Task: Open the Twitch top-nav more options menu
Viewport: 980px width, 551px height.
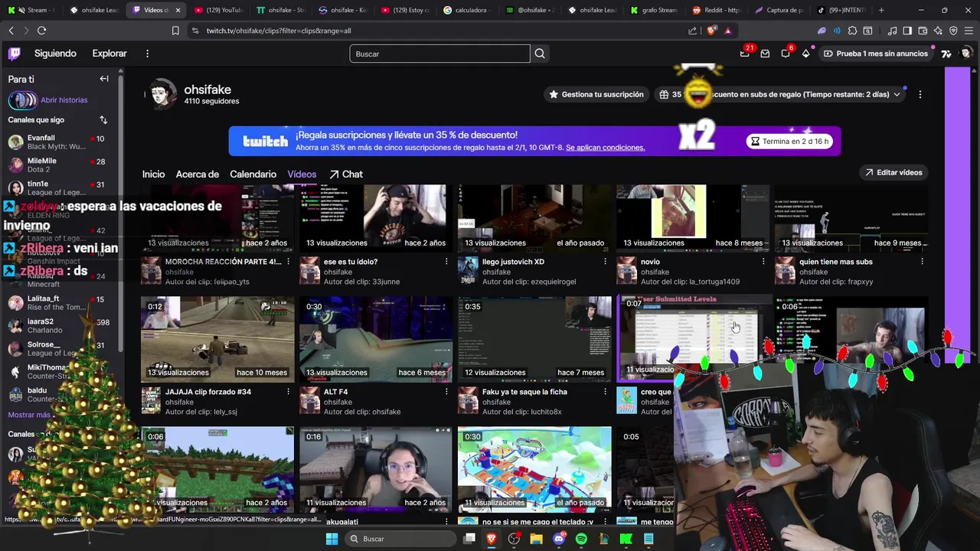Action: 147,54
